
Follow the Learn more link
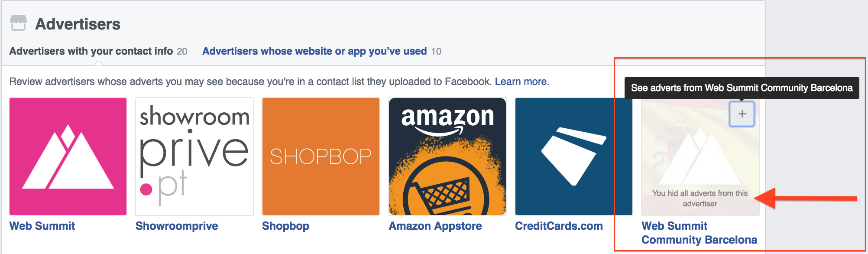point(521,81)
